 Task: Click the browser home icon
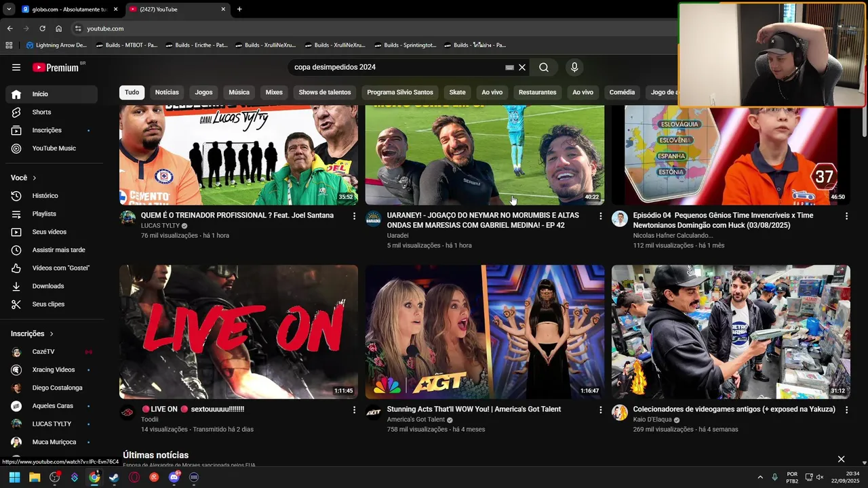coord(59,28)
